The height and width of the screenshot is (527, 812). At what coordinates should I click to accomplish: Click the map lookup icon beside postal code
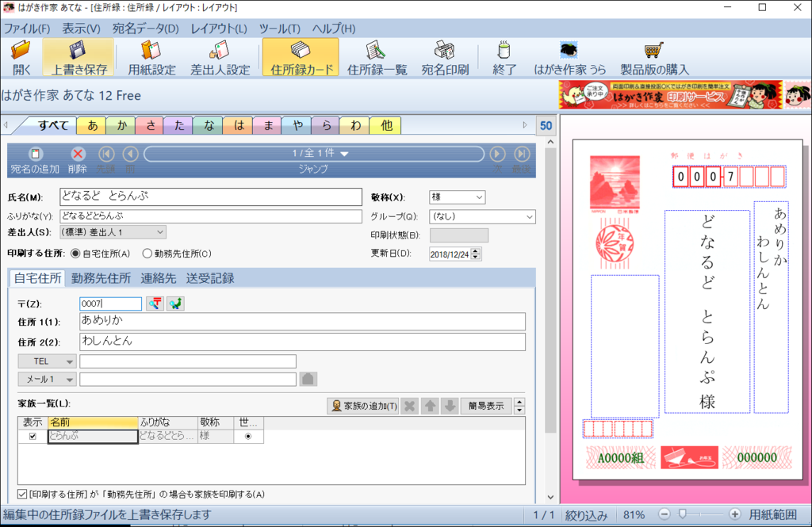click(175, 304)
